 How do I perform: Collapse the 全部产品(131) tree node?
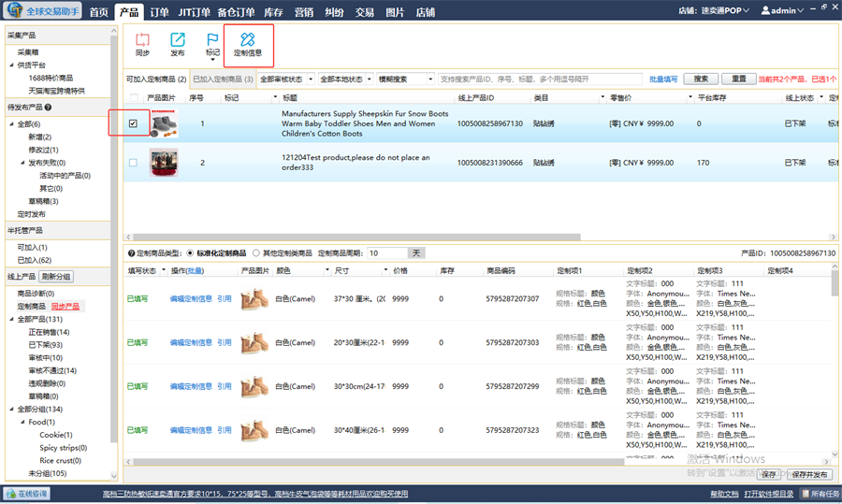pyautogui.click(x=12, y=320)
